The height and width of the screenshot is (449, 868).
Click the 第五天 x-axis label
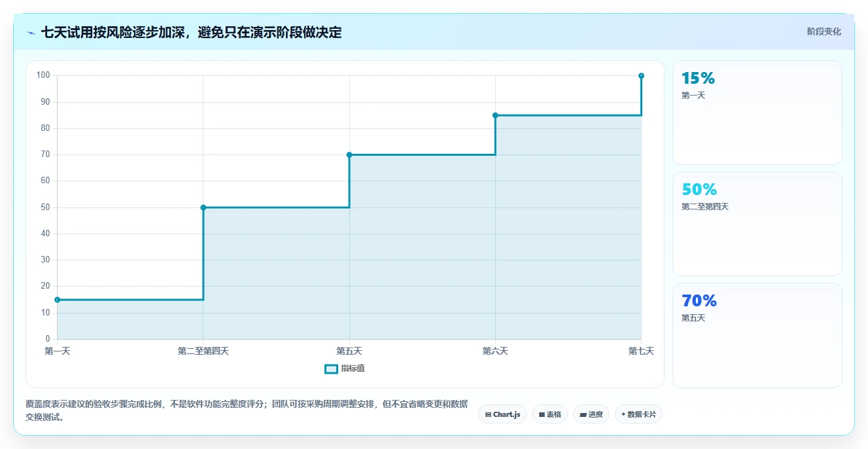[349, 351]
